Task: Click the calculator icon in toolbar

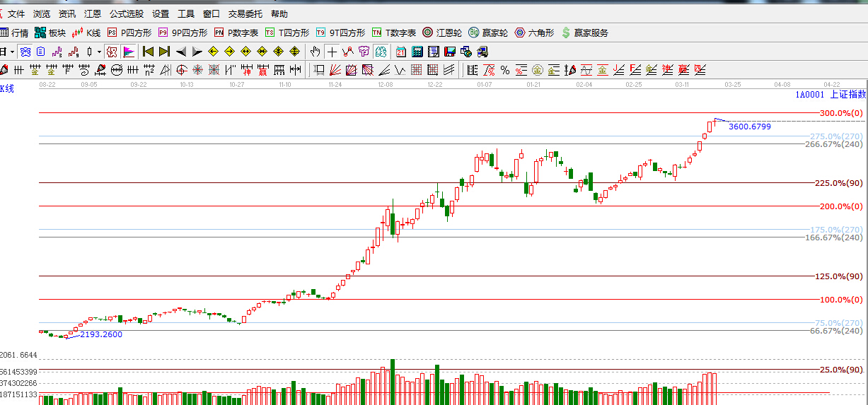Action: (417, 52)
